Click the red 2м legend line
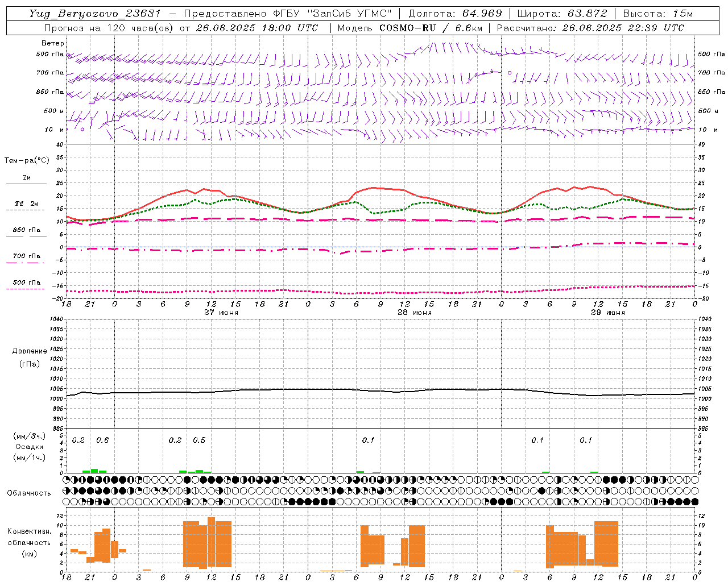The image size is (728, 582). [x=26, y=184]
